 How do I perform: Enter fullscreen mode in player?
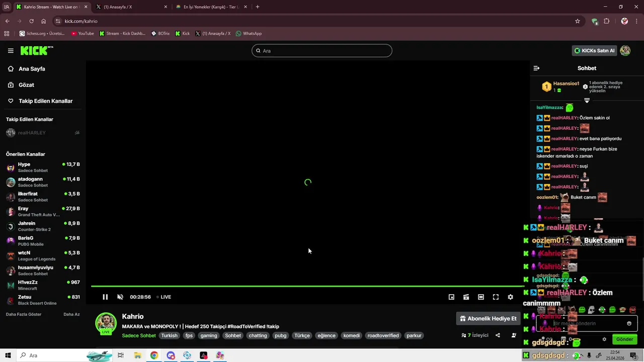pos(496,297)
